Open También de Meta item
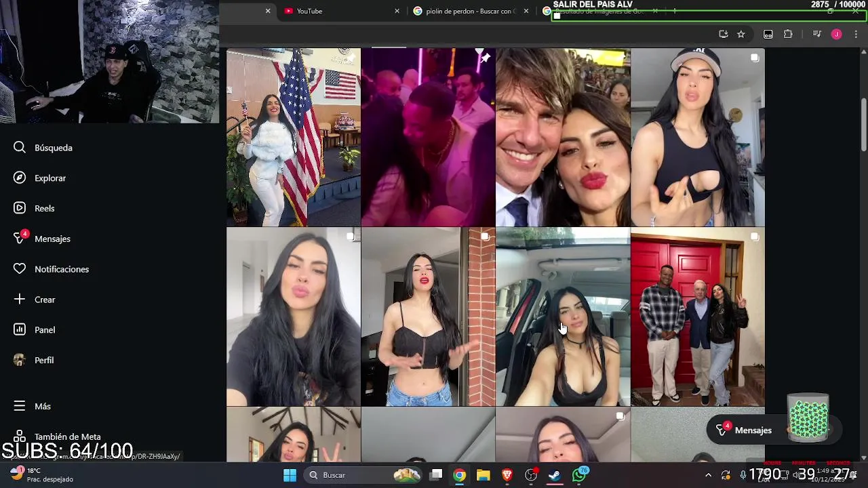 (57, 436)
